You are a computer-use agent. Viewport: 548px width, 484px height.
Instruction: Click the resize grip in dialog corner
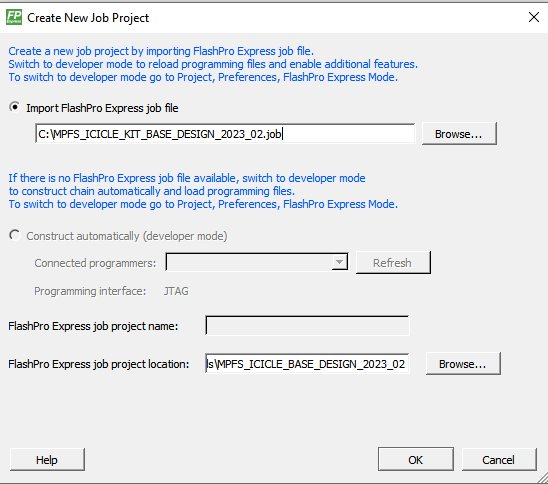coord(542,478)
